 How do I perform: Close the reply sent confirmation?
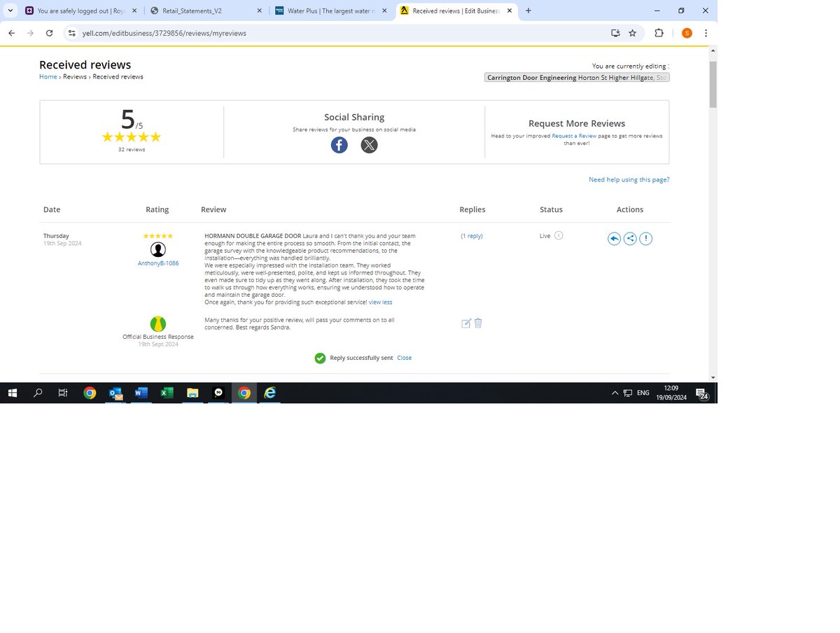[404, 358]
